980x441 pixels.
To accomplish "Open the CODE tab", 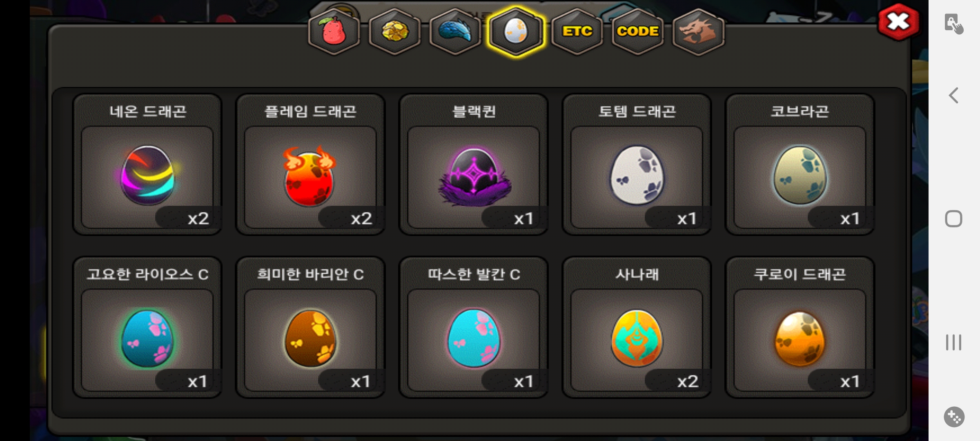I will (x=637, y=32).
